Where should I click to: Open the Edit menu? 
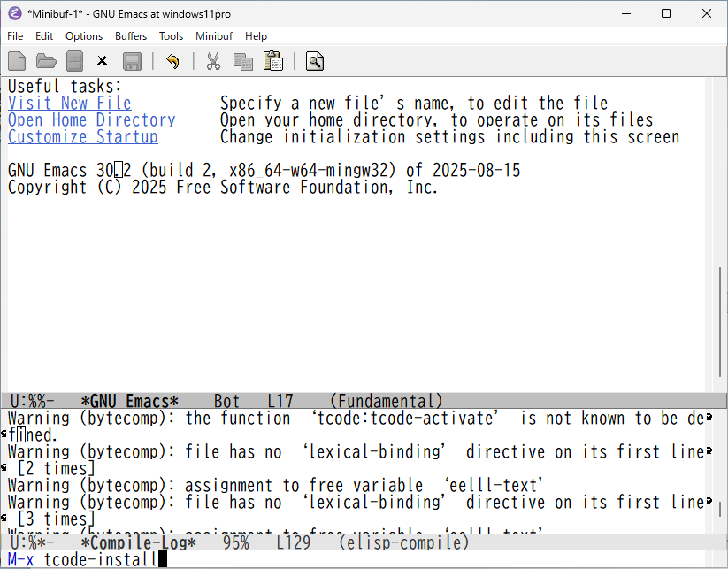point(44,36)
